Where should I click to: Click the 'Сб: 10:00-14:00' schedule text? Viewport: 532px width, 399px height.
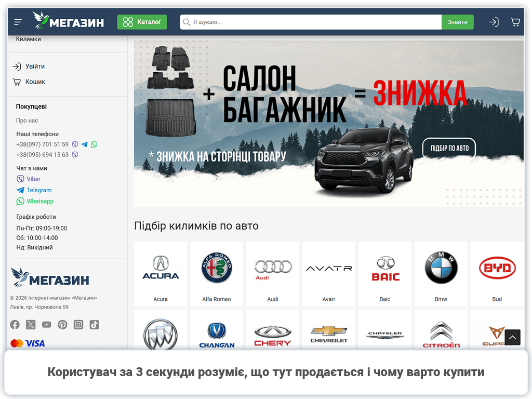37,238
